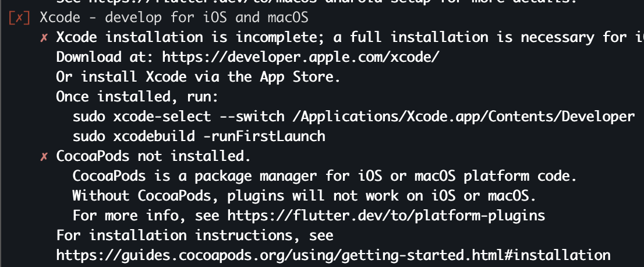644x267 pixels.
Task: Click the 'sudo xcode-select --switch' command line
Action: point(353,117)
